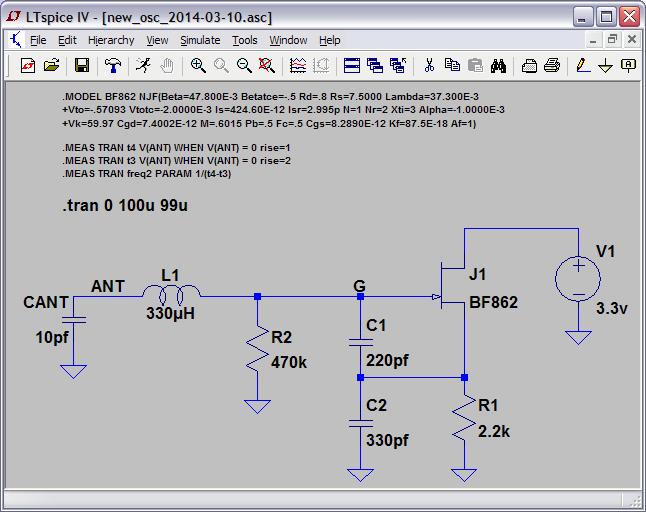
Task: Select the Draw Wire pencil tool
Action: [582, 65]
